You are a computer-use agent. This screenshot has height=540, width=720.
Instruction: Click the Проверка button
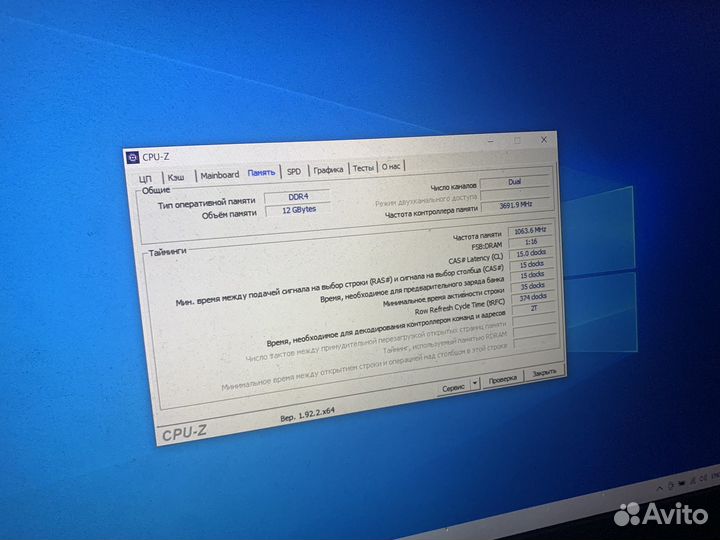[x=502, y=379]
